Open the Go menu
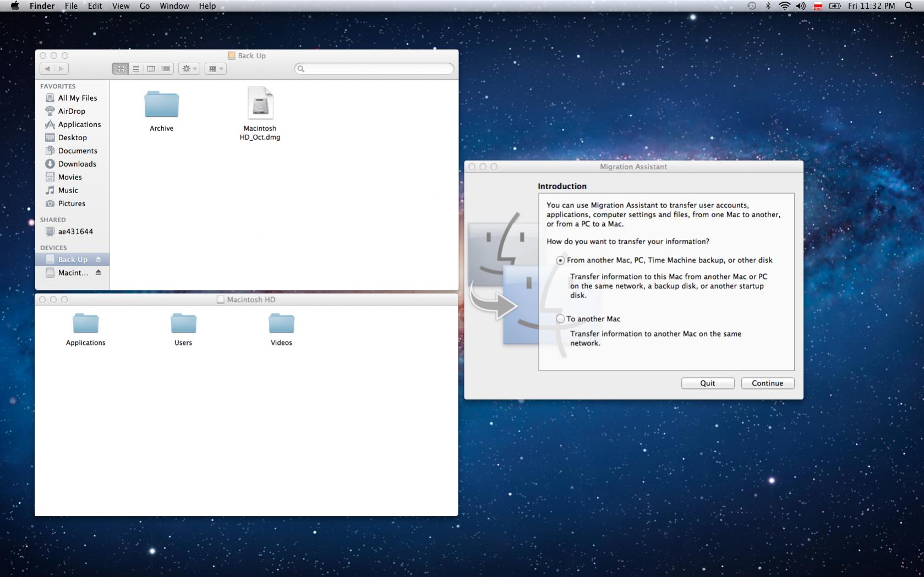This screenshot has width=924, height=577. click(145, 6)
